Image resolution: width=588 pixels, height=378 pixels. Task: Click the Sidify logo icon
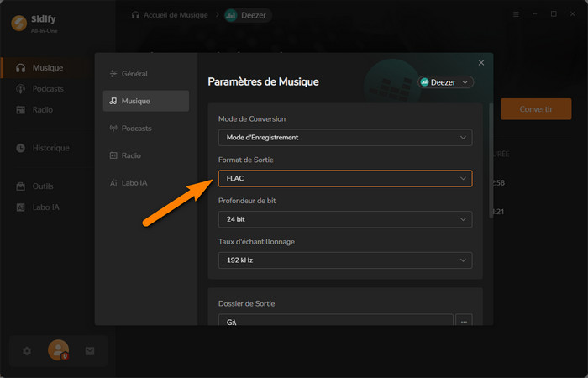point(18,23)
